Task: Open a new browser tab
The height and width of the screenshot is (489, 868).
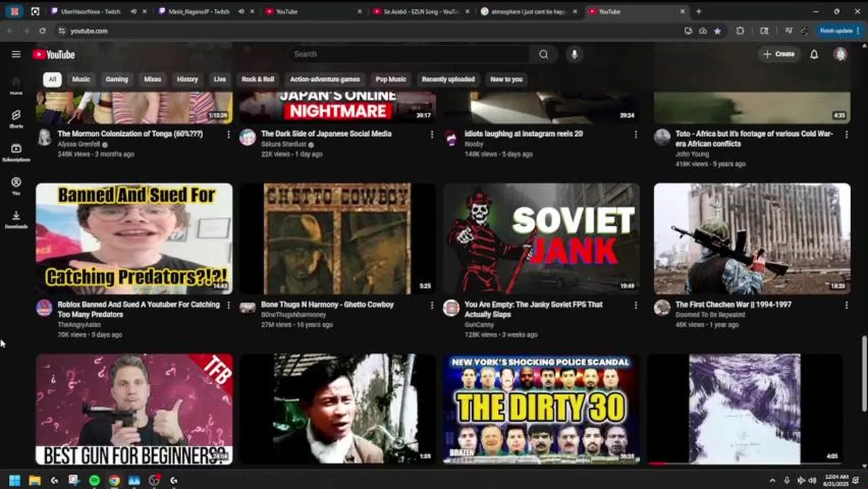Action: [x=698, y=12]
